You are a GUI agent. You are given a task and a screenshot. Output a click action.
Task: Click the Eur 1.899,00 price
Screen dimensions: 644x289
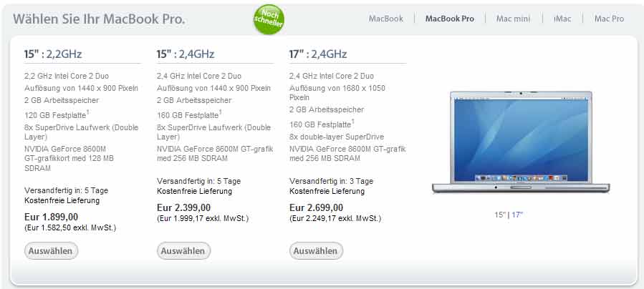pos(52,217)
